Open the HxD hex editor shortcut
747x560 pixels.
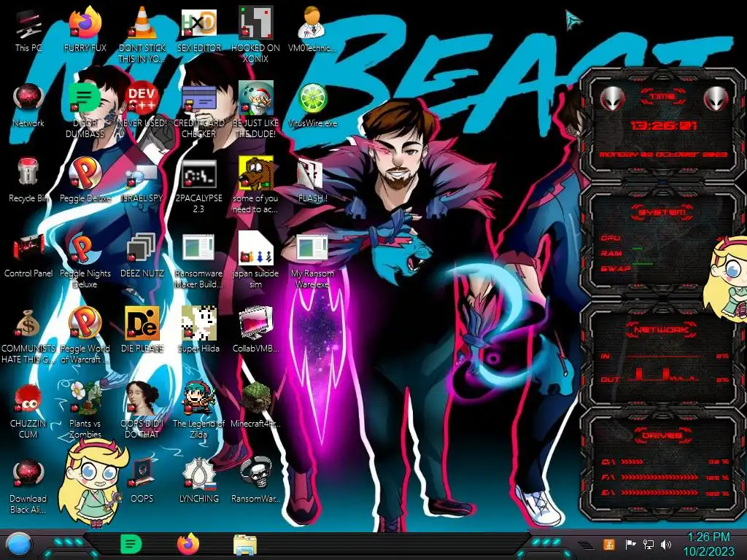click(x=198, y=23)
